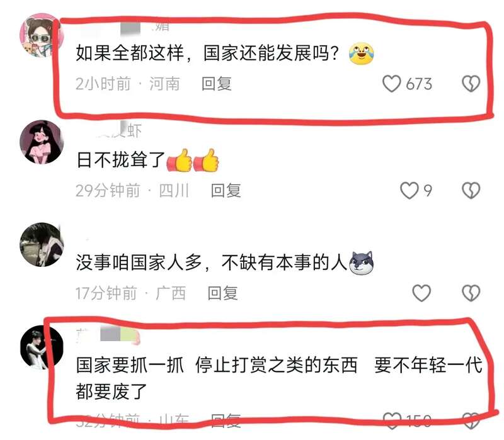
Task: Reply to the Guangxi comment via 回复
Action: [222, 293]
